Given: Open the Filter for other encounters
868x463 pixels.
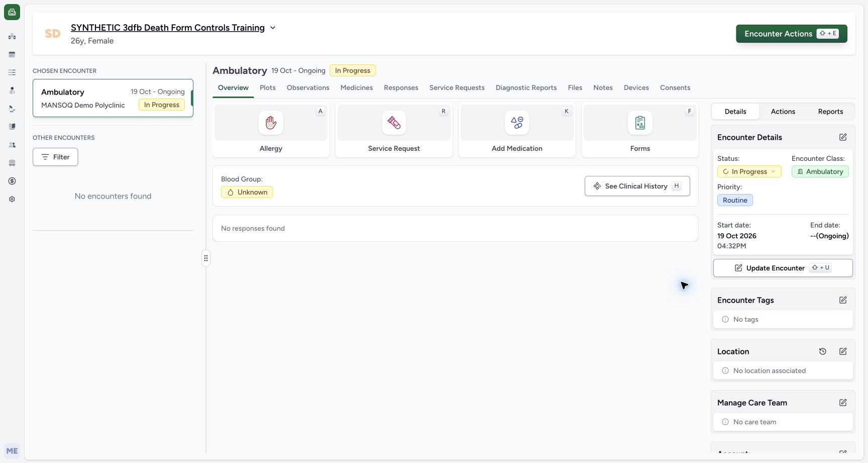Looking at the screenshot, I should pyautogui.click(x=55, y=157).
